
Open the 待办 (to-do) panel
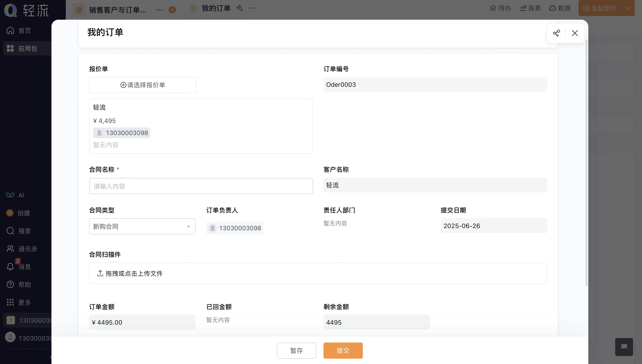(x=500, y=8)
